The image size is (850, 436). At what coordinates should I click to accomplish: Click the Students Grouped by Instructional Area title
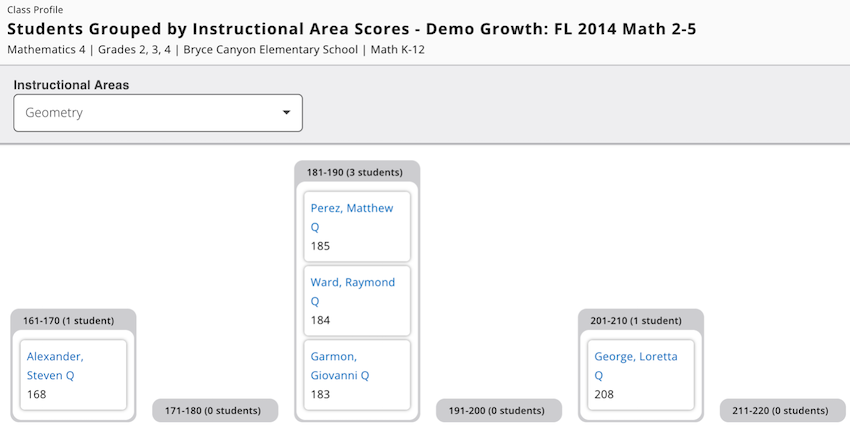click(x=351, y=29)
